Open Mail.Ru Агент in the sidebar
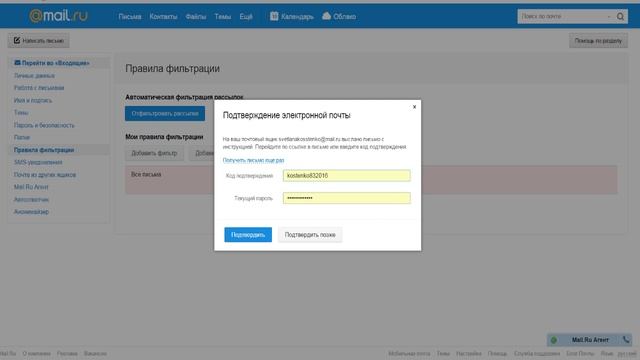This screenshot has height=360, width=640. click(x=31, y=187)
